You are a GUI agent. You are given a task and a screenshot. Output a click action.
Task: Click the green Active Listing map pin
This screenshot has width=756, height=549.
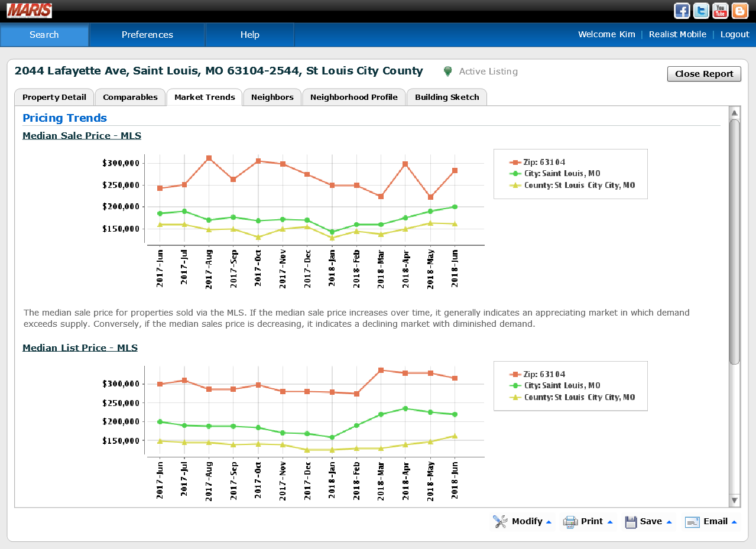coord(448,72)
